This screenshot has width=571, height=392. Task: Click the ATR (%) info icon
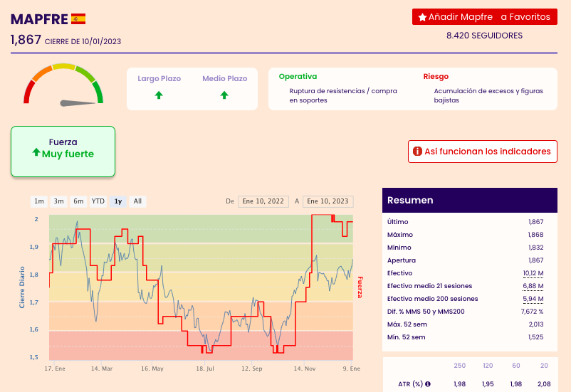[428, 384]
